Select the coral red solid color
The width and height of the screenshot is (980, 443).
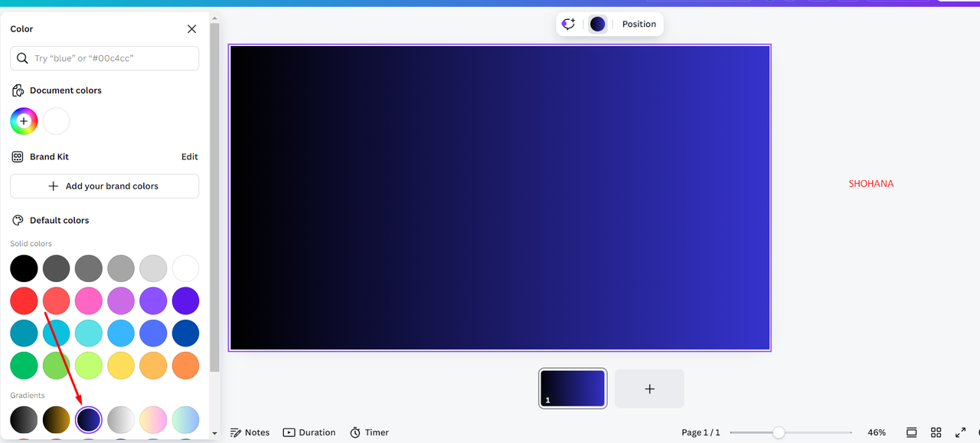(x=56, y=301)
